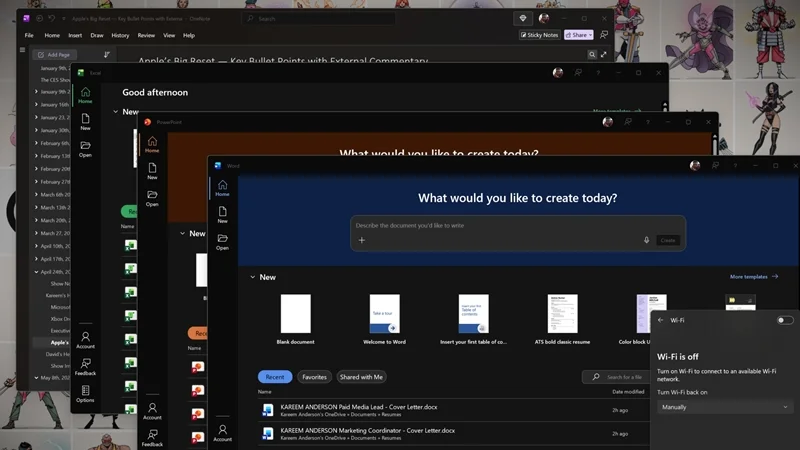Open Feedback in PowerPoint sidebar
This screenshot has width=800, height=450.
pyautogui.click(x=152, y=438)
